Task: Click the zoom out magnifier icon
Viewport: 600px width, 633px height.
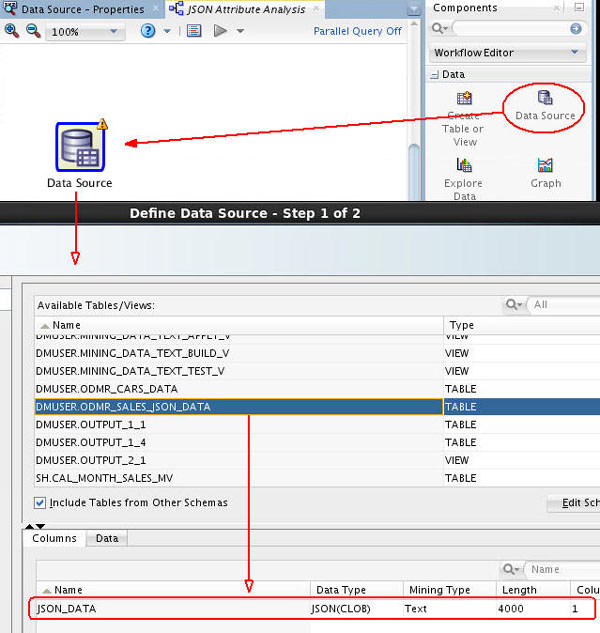Action: [33, 31]
